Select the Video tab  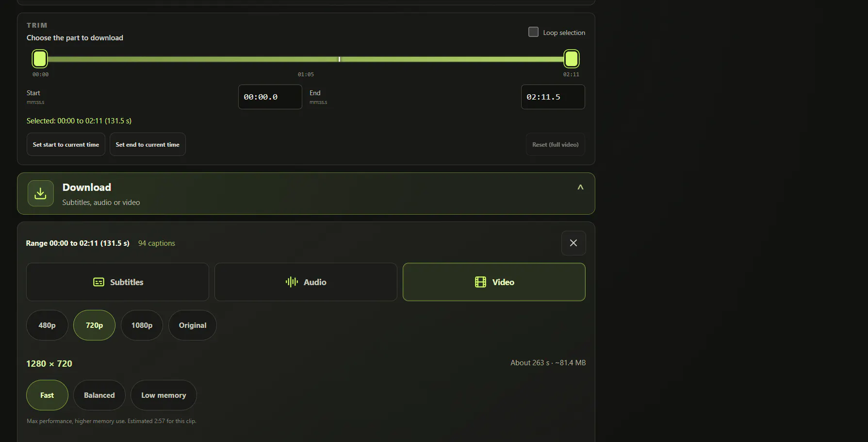(x=494, y=282)
